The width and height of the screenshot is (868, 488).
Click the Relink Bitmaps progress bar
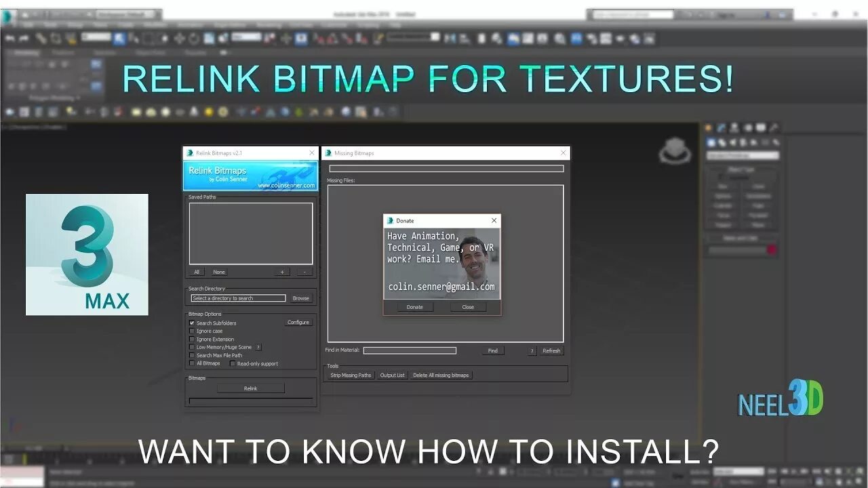tap(251, 401)
